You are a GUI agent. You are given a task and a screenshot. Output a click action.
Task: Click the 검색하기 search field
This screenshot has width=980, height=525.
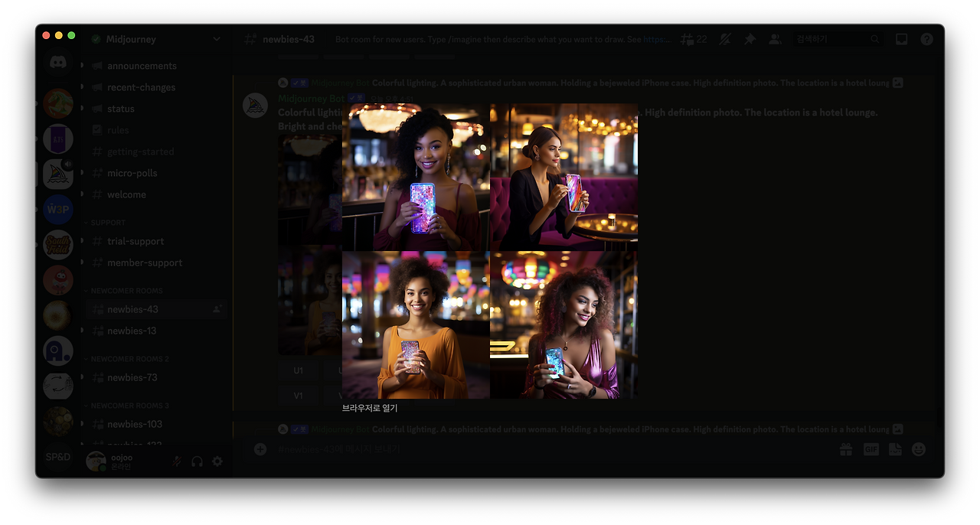(838, 39)
